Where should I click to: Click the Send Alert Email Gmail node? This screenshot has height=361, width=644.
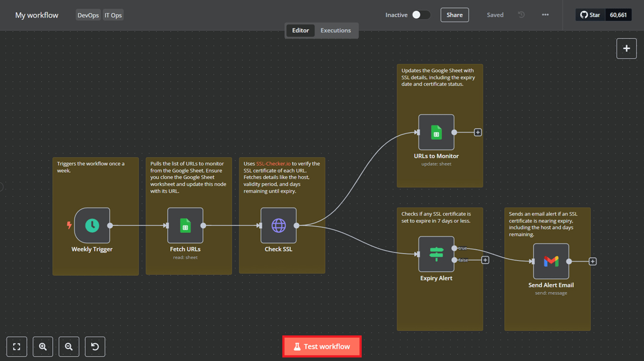(551, 261)
